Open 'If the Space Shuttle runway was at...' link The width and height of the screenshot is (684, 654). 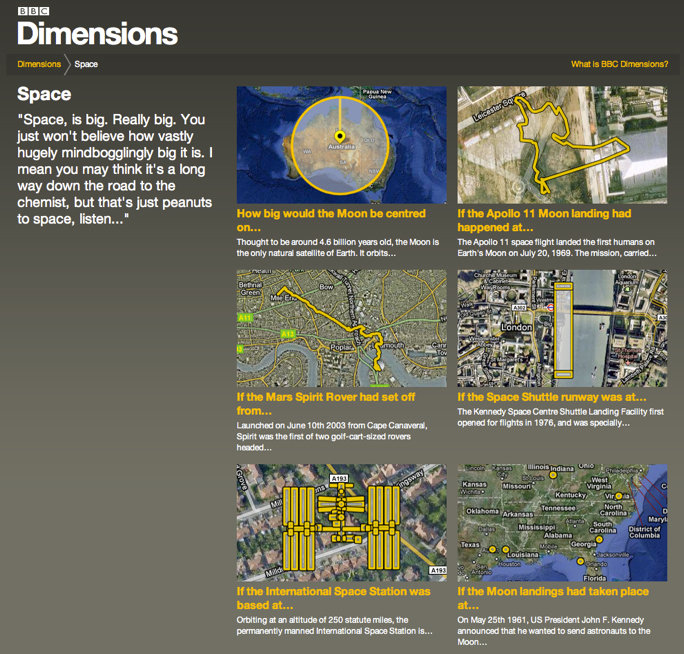[x=552, y=397]
